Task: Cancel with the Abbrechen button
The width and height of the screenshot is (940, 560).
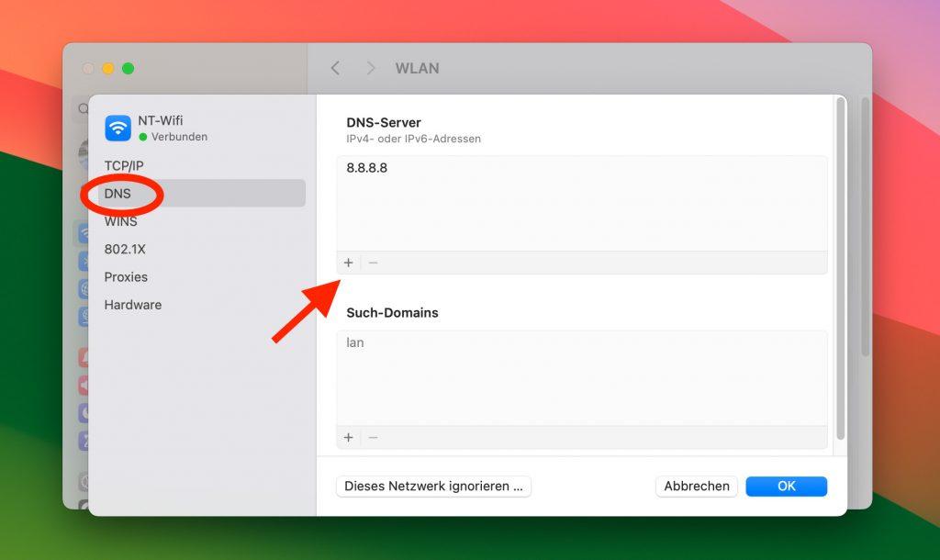Action: coord(697,487)
